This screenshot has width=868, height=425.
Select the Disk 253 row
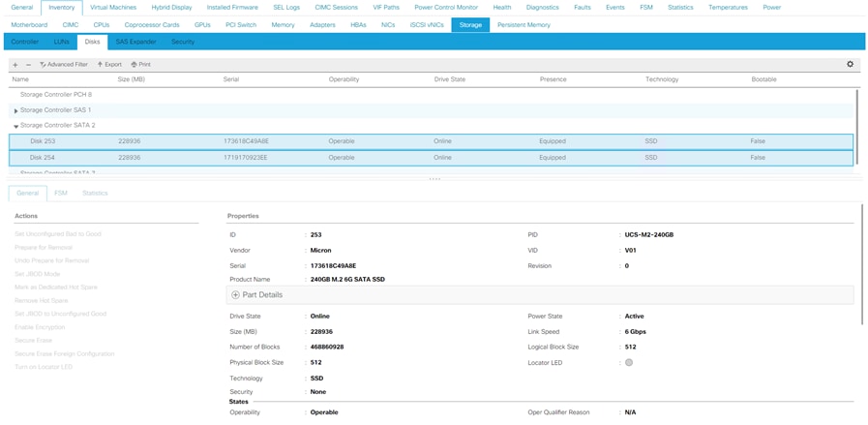[431, 141]
